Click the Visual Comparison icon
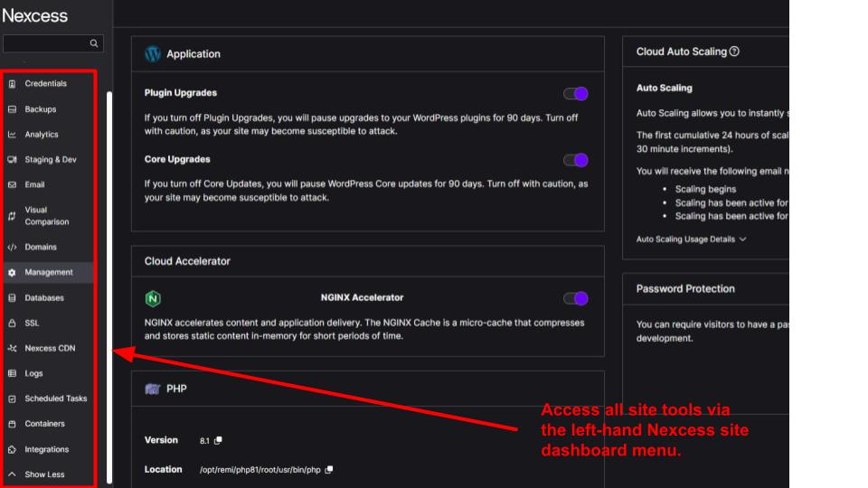Image resolution: width=868 pixels, height=488 pixels. (12, 216)
